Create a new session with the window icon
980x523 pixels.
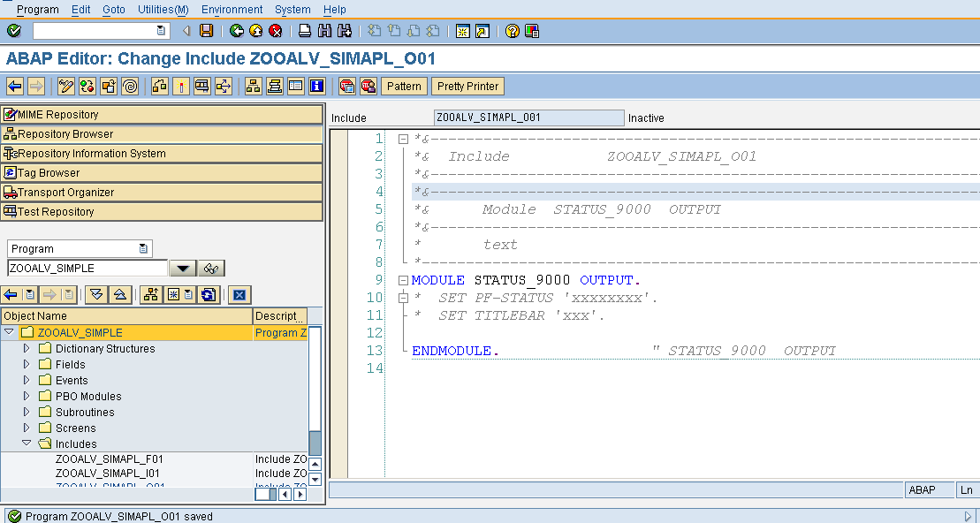[x=463, y=29]
